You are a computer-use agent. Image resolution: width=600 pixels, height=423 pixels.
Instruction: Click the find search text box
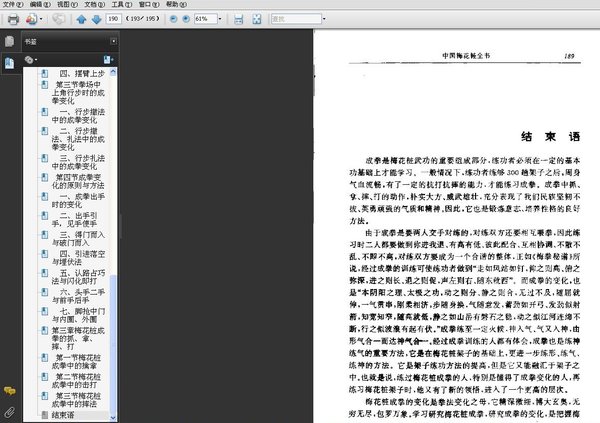[x=296, y=19]
